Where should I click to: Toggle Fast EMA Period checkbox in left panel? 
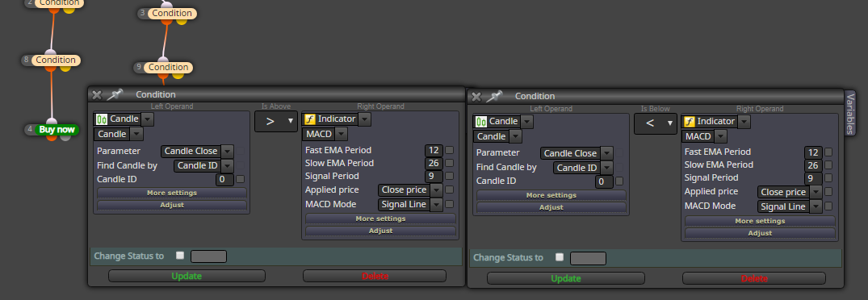click(x=450, y=150)
